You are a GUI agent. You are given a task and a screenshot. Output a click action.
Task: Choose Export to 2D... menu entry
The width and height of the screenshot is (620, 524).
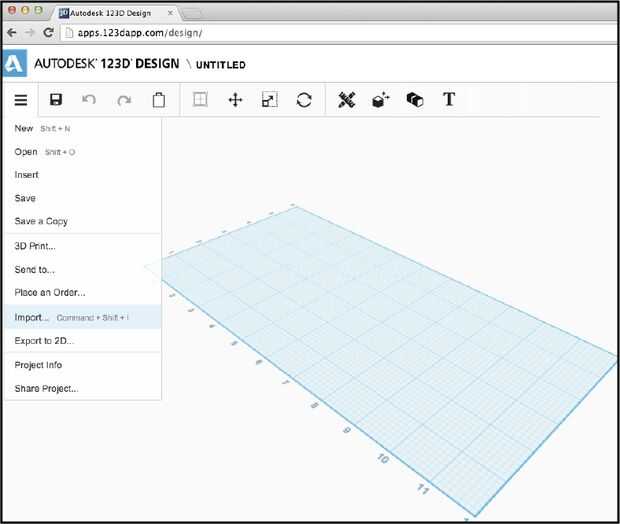point(83,341)
